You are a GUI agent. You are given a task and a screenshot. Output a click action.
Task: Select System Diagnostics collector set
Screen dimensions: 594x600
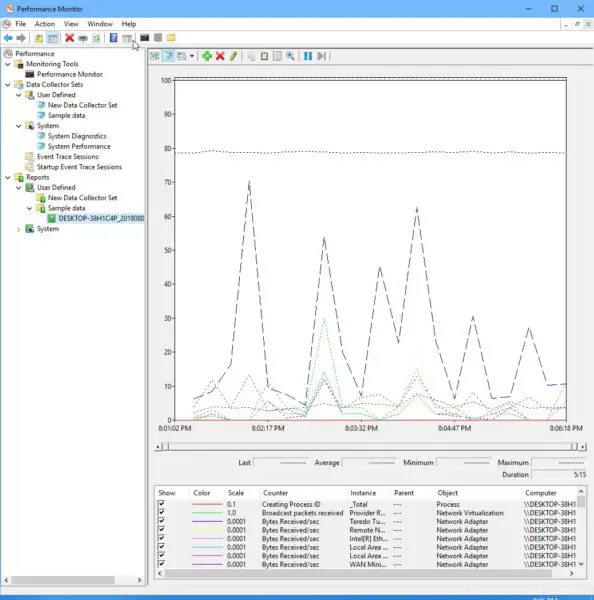(x=77, y=136)
